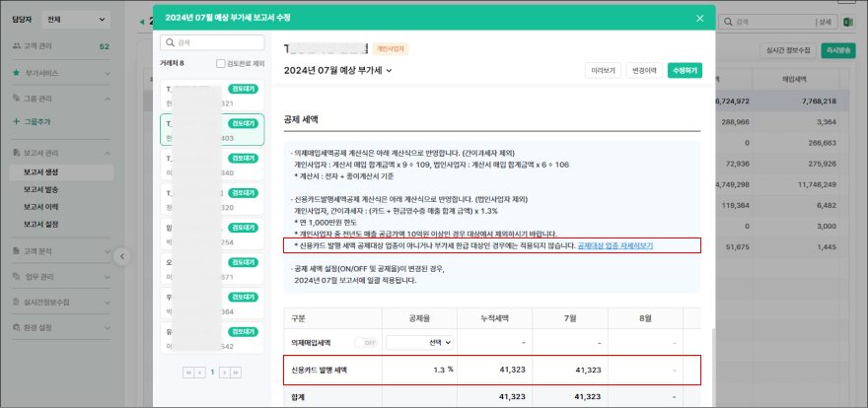Click the 부가서비스 star icon
The height and width of the screenshot is (408, 868).
click(17, 73)
